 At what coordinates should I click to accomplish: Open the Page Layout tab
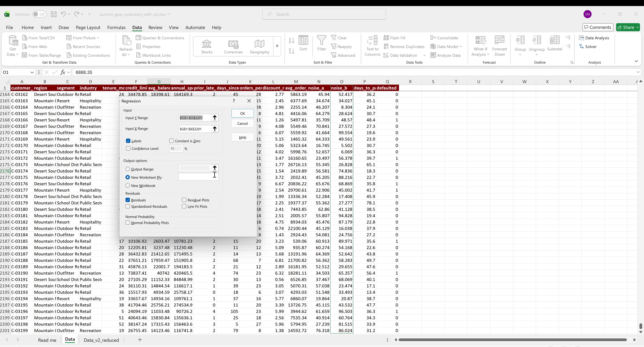click(88, 27)
